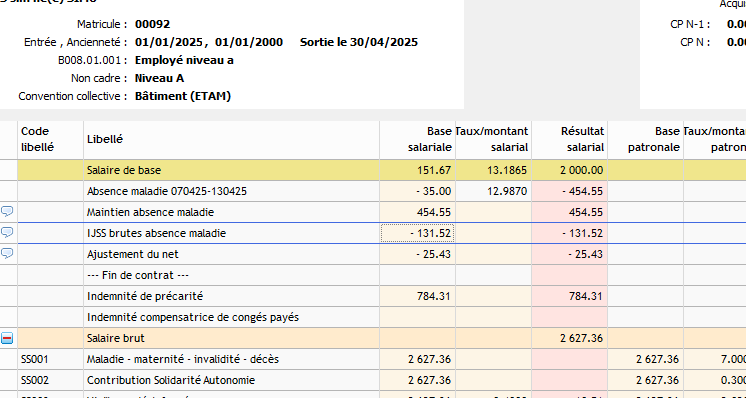Select the SS002 Contribution Solidarité Autonomie row
The width and height of the screenshot is (746, 398).
(x=373, y=380)
